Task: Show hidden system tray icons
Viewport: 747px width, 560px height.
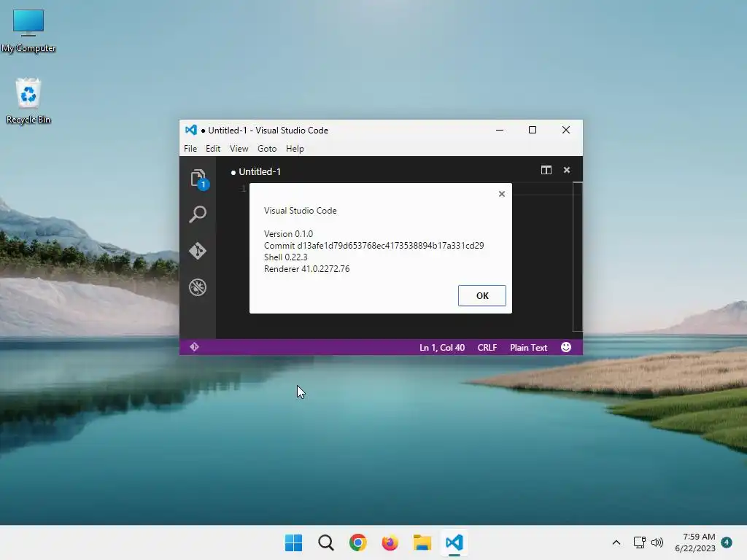Action: 616,542
